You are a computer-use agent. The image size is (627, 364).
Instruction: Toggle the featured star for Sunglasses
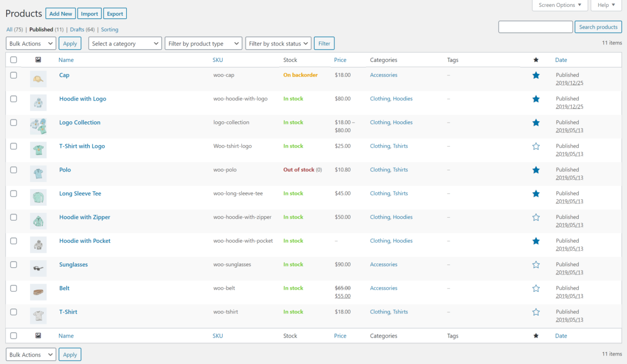pyautogui.click(x=536, y=264)
